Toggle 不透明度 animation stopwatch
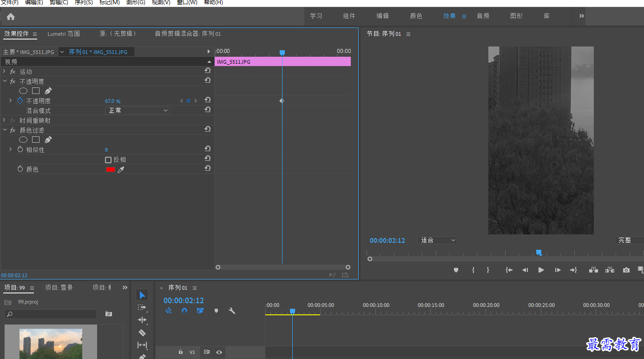The width and height of the screenshot is (644, 359). (x=20, y=101)
